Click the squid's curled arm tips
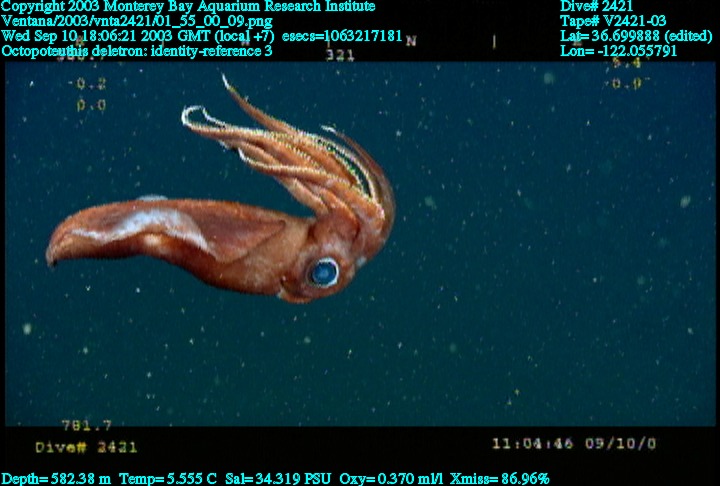Screen dimensions: 720x486 tap(200, 120)
